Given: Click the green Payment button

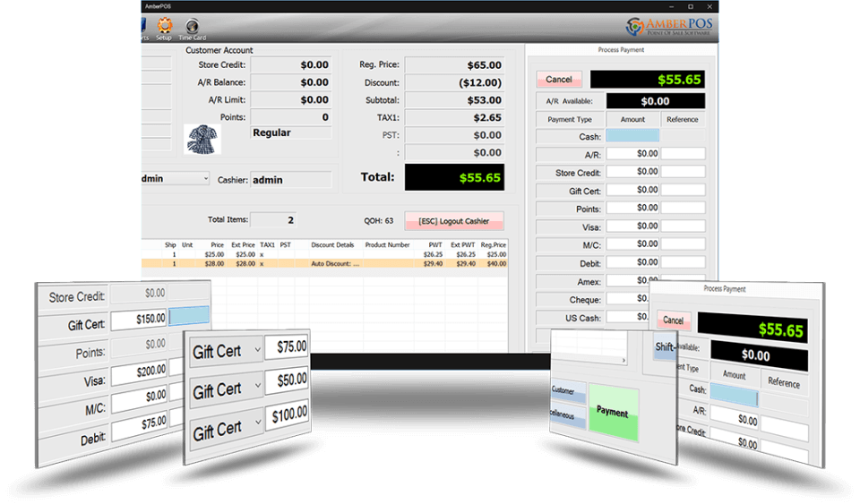Looking at the screenshot, I should (613, 413).
